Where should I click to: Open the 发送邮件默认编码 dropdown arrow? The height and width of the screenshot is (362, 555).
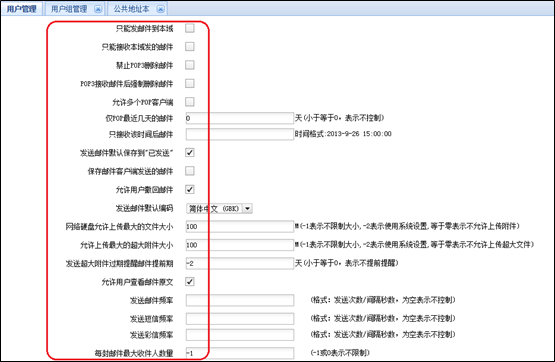247,208
